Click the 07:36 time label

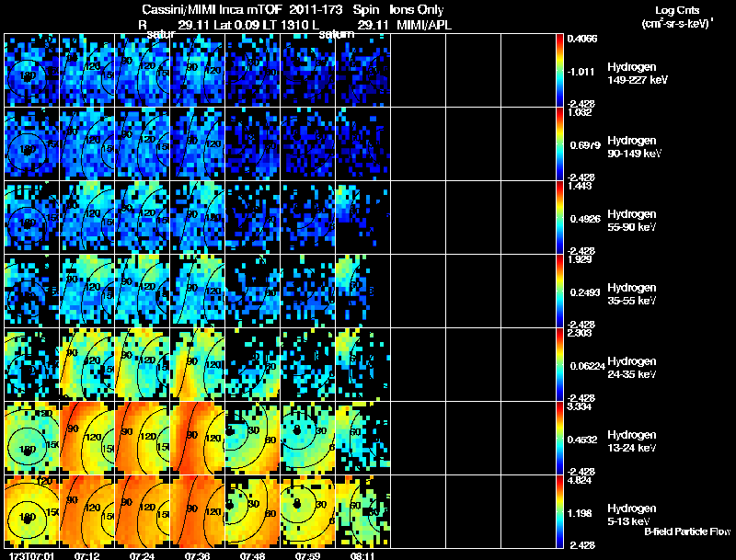[x=197, y=555]
